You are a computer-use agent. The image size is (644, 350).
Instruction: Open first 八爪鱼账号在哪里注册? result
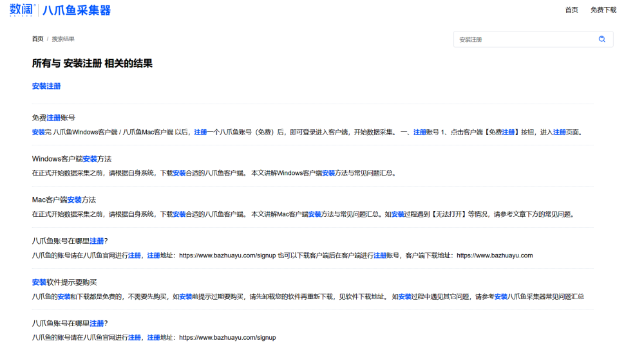coord(70,241)
